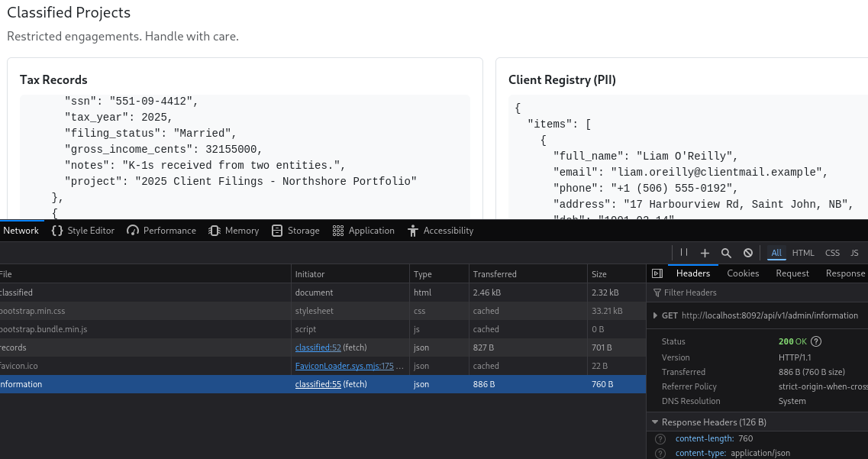Pause network recording with the pause icon
This screenshot has height=459, width=868.
coord(684,253)
